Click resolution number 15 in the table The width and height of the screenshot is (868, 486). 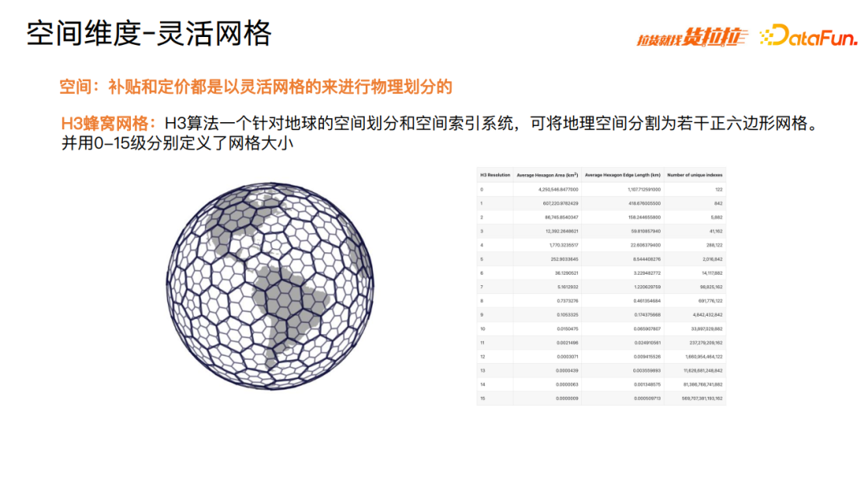pyautogui.click(x=483, y=398)
